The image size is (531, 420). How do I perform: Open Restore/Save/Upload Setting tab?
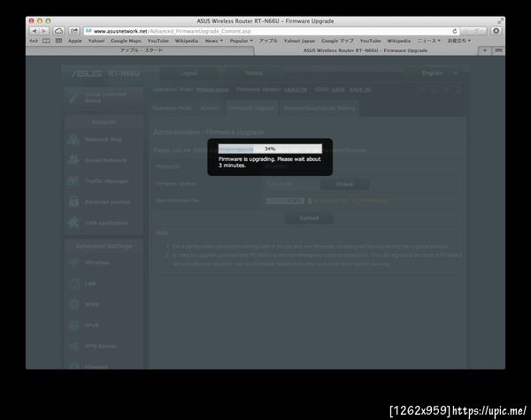(319, 108)
